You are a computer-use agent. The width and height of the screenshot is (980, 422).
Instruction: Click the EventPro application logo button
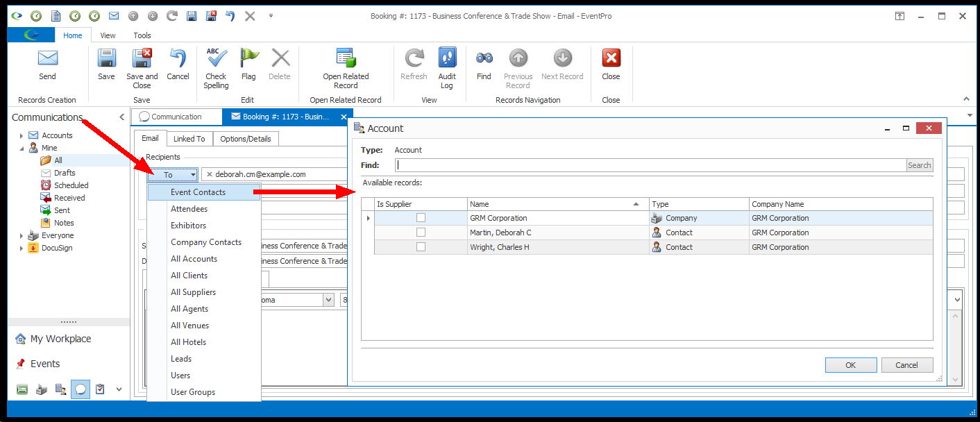click(x=31, y=35)
